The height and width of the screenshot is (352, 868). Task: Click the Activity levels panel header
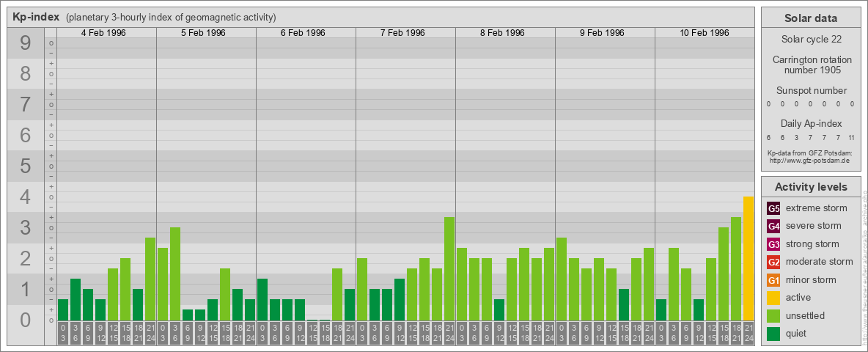point(811,187)
